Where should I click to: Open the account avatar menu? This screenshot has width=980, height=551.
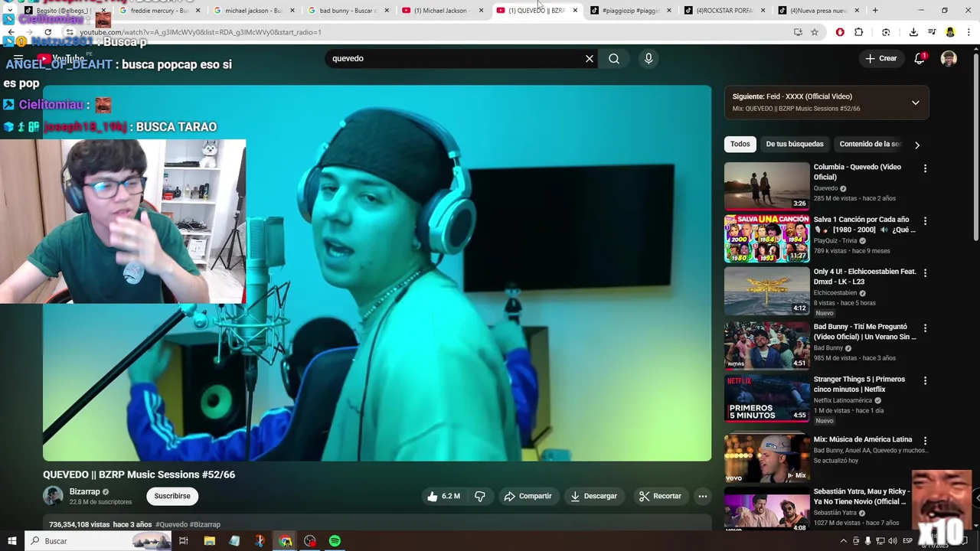pyautogui.click(x=949, y=58)
